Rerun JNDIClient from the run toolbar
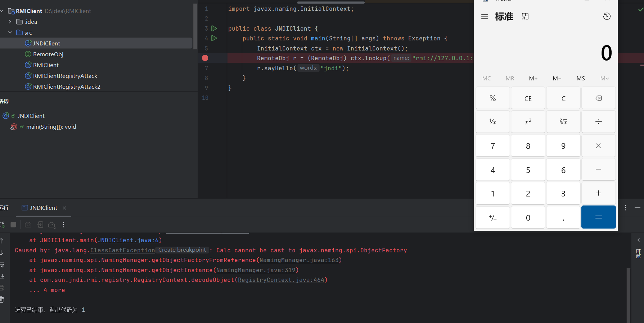The image size is (644, 323). tap(2, 225)
